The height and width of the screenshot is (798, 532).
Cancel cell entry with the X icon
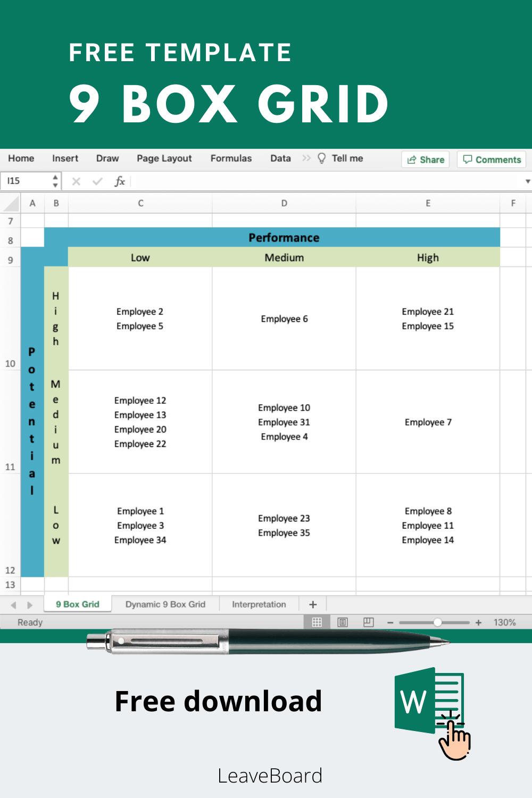coord(76,181)
